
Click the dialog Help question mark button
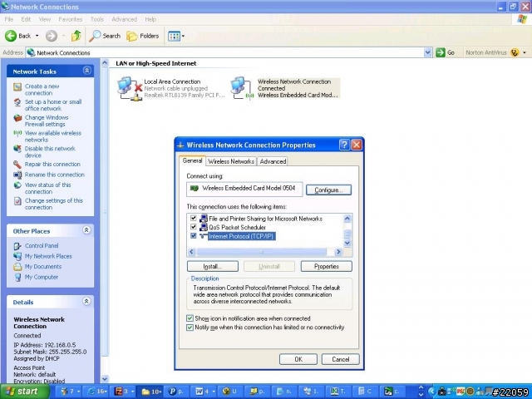point(344,145)
